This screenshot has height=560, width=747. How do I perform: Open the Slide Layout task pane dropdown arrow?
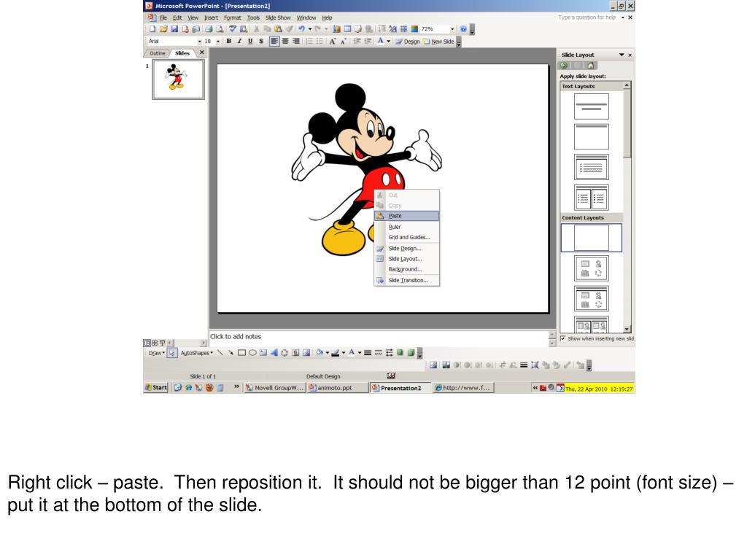622,55
